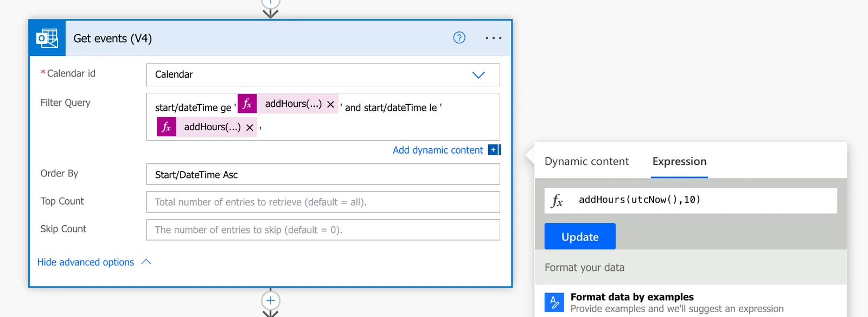Image resolution: width=868 pixels, height=317 pixels.
Task: Click the Outlook icon on Get events header
Action: tap(47, 38)
